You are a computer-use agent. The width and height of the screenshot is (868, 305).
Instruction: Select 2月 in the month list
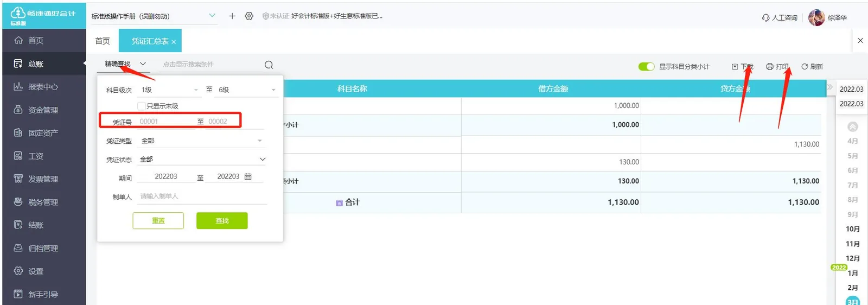853,288
